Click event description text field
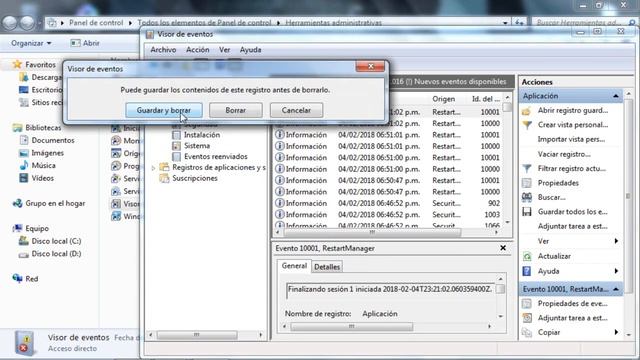Viewport: 640px width, 360px height. click(390, 289)
